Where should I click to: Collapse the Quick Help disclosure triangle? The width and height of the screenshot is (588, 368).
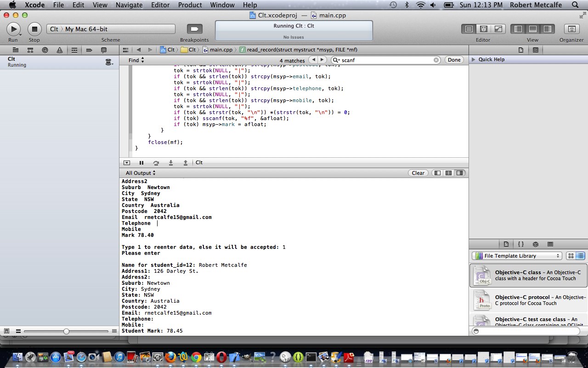[x=474, y=59]
